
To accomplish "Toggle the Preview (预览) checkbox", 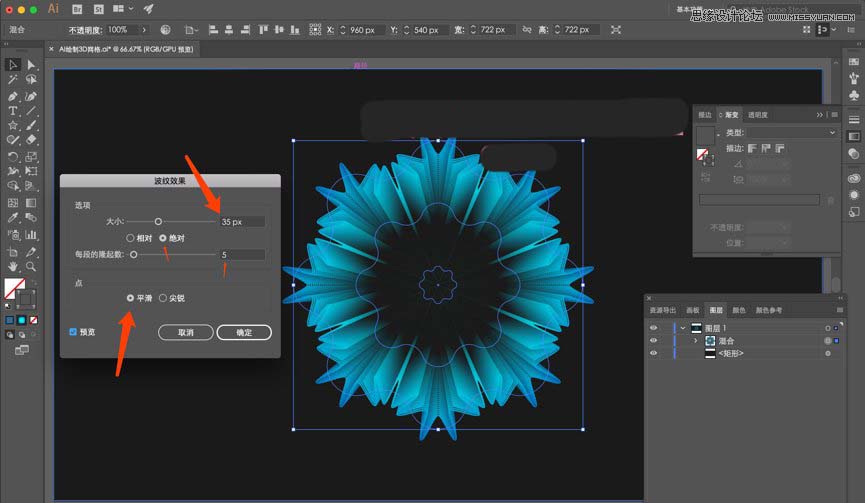I will coord(73,332).
